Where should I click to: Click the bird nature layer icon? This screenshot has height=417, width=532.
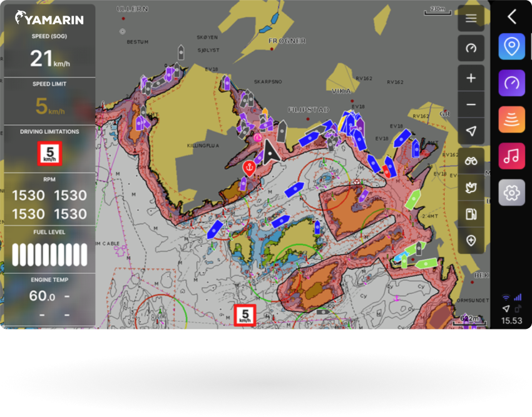pyautogui.click(x=471, y=187)
